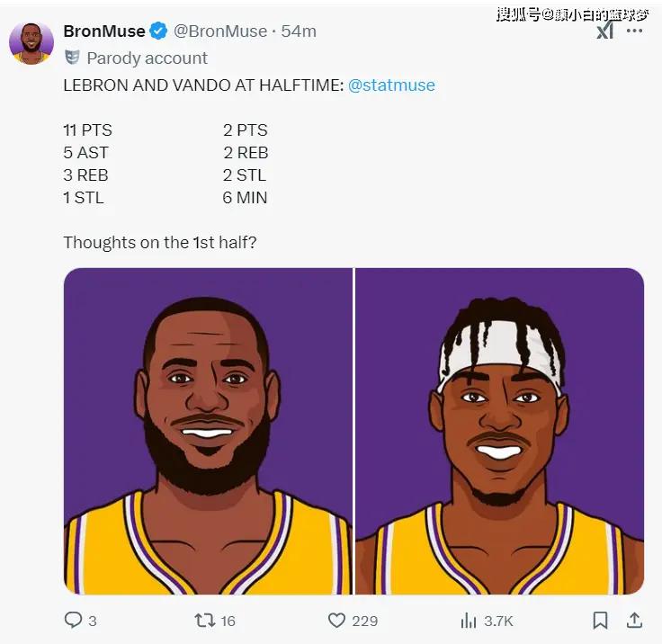
Task: Click the Grok icon beside the tweet
Action: 605,31
